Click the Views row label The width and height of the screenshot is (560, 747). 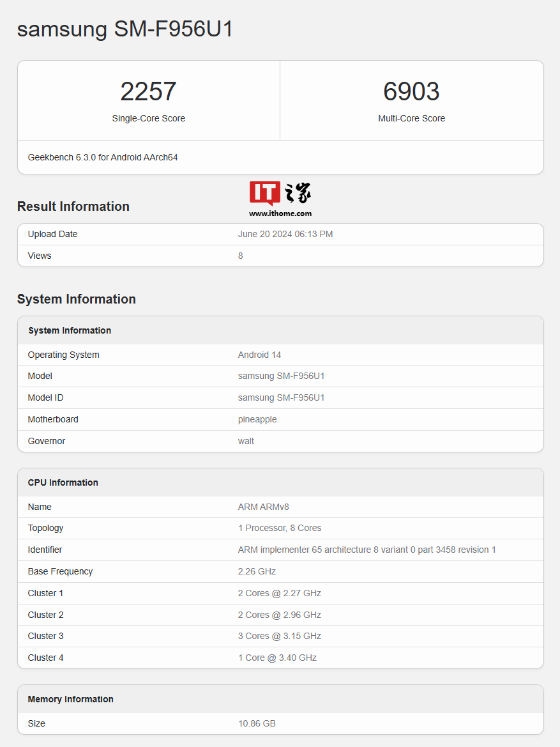coord(40,256)
